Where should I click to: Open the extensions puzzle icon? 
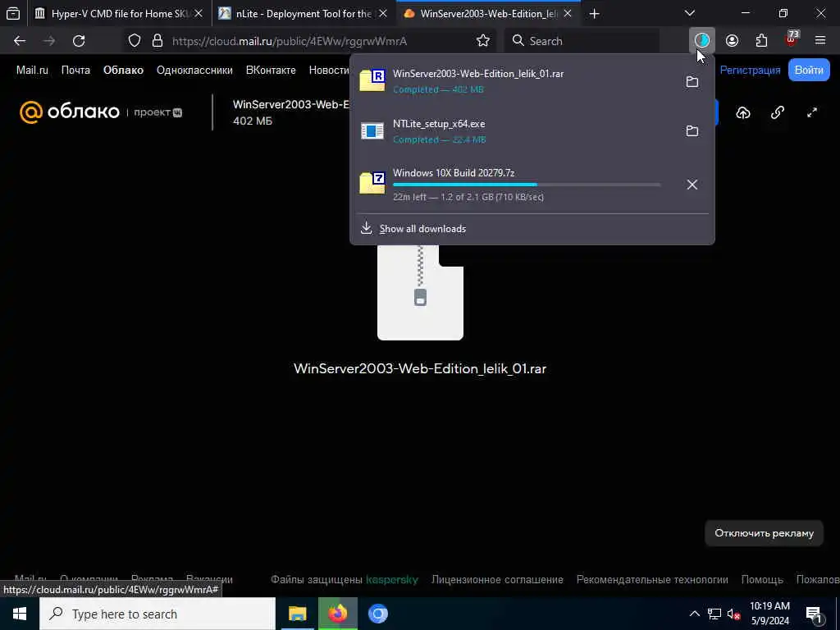pyautogui.click(x=761, y=41)
